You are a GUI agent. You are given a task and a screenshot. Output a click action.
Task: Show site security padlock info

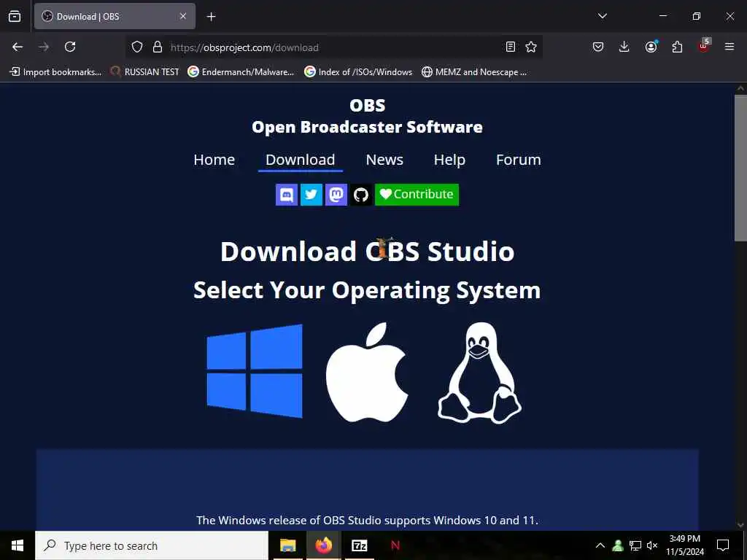coord(158,47)
